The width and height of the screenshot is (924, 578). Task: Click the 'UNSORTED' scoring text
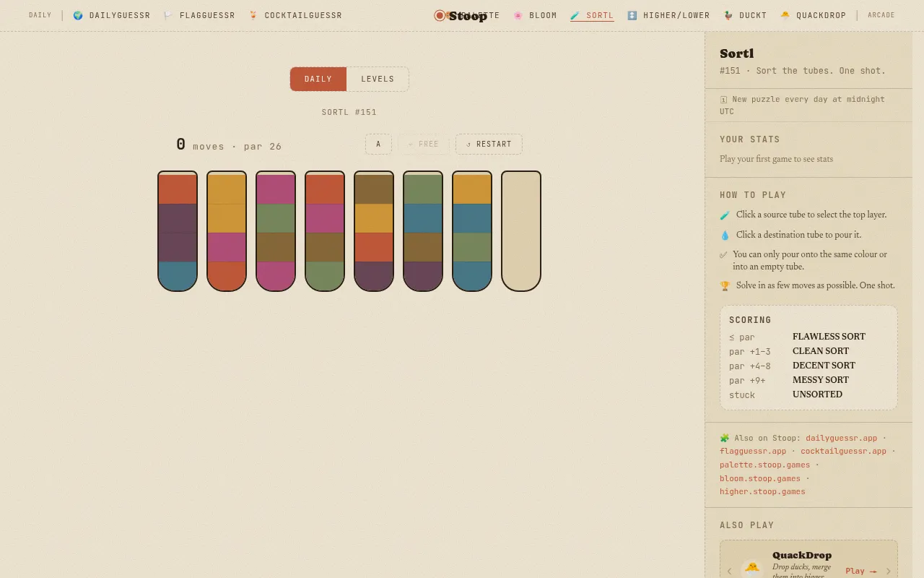(x=817, y=394)
